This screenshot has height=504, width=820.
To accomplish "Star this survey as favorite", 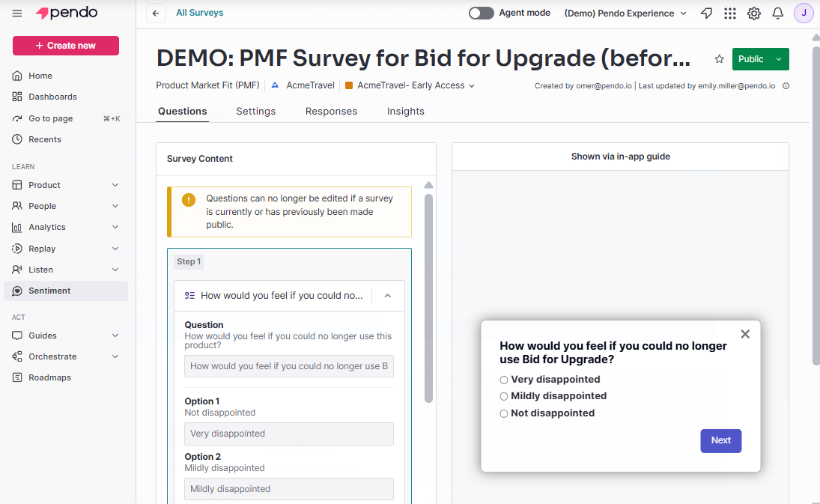I will click(719, 59).
